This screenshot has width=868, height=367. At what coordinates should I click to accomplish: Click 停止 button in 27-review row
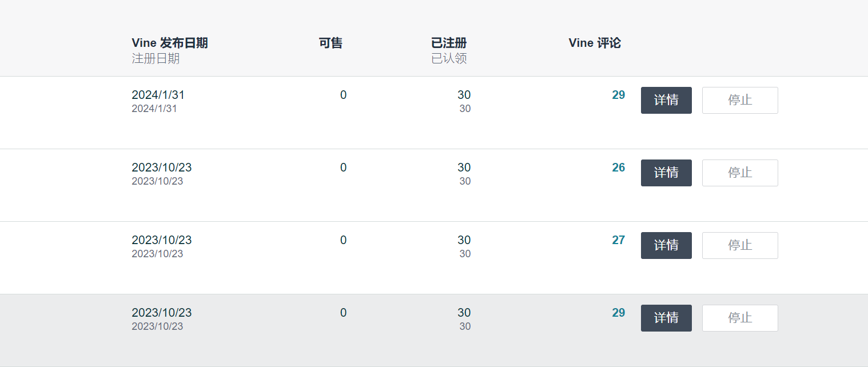click(740, 245)
